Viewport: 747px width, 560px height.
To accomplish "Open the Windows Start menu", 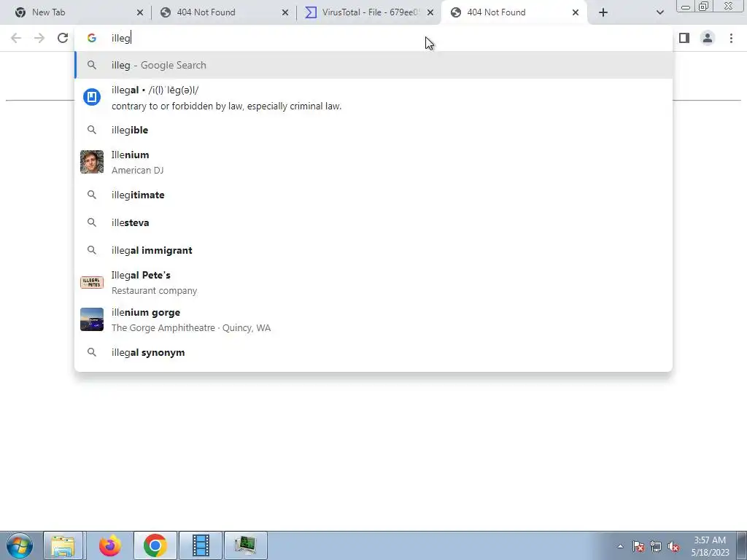I will [x=20, y=545].
